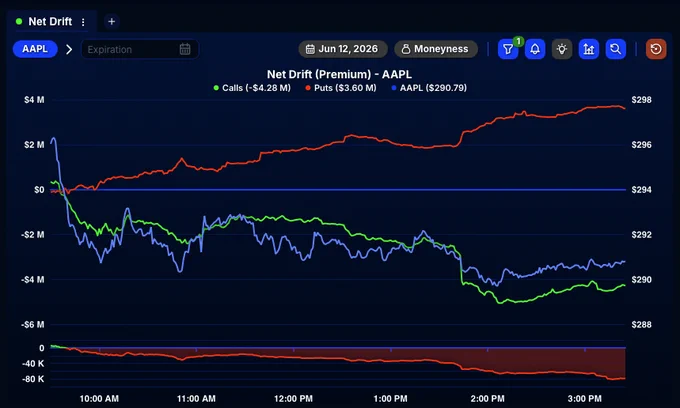Screen dimensions: 680x408
Task: Toggle AAPL price series in legend
Action: point(429,88)
